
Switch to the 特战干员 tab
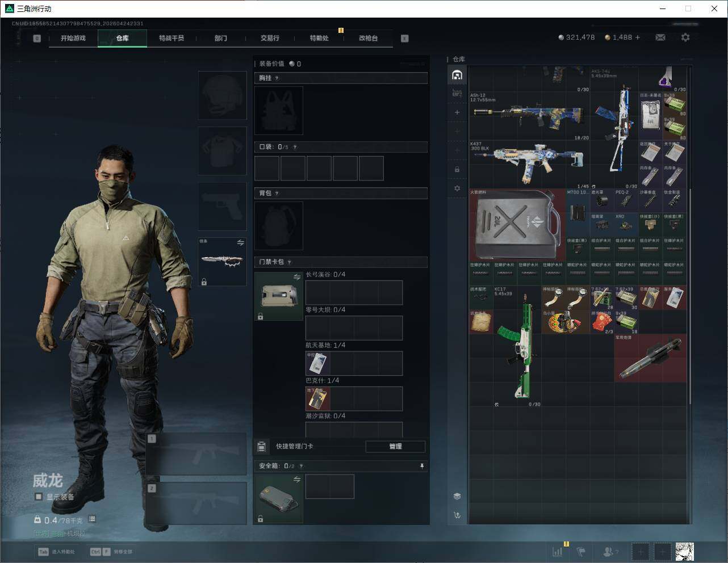171,38
